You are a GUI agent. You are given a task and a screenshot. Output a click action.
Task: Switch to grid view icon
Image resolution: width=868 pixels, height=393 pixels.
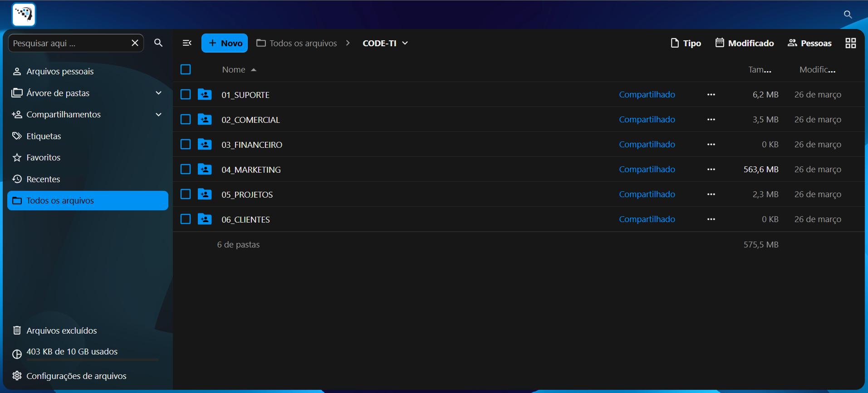851,43
